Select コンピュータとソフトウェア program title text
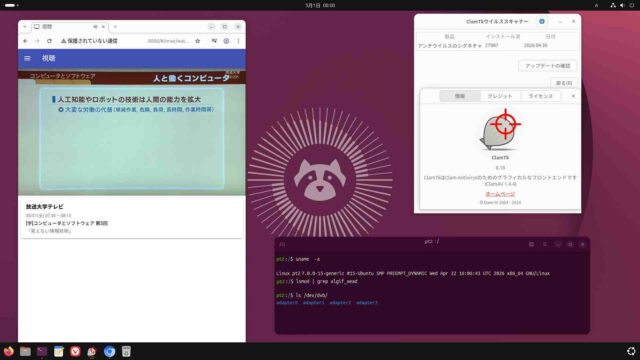 tap(67, 223)
